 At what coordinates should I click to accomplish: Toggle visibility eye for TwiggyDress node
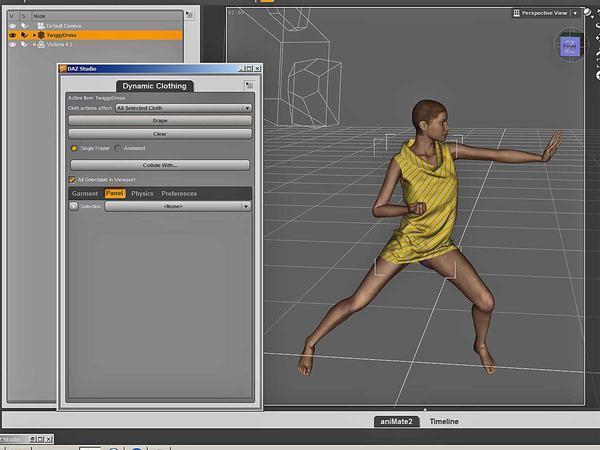point(13,35)
